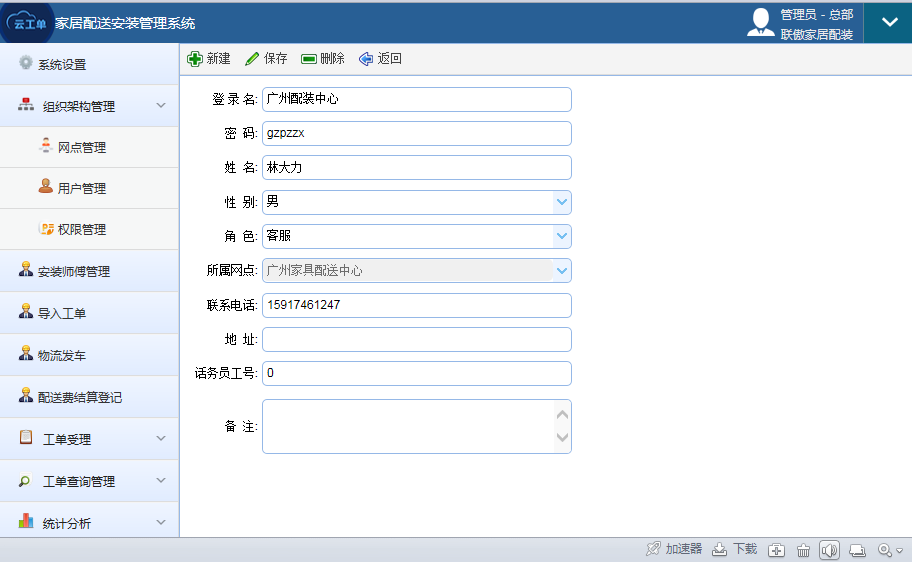Click the org chart icon beside 组织架构管理
Viewport: 912px width, 562px height.
[26, 105]
